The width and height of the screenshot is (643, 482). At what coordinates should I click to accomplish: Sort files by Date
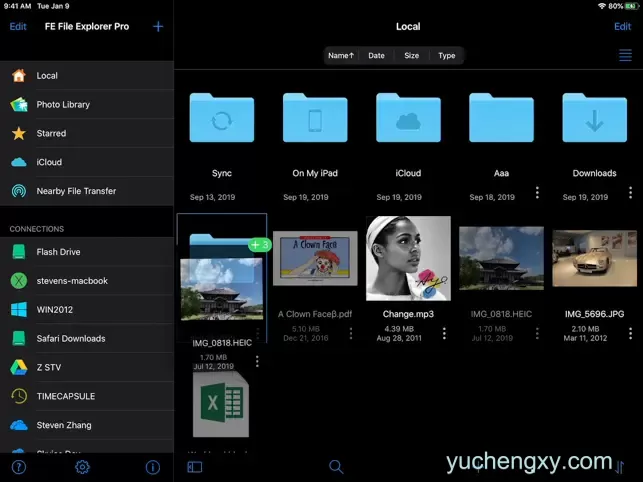click(376, 55)
